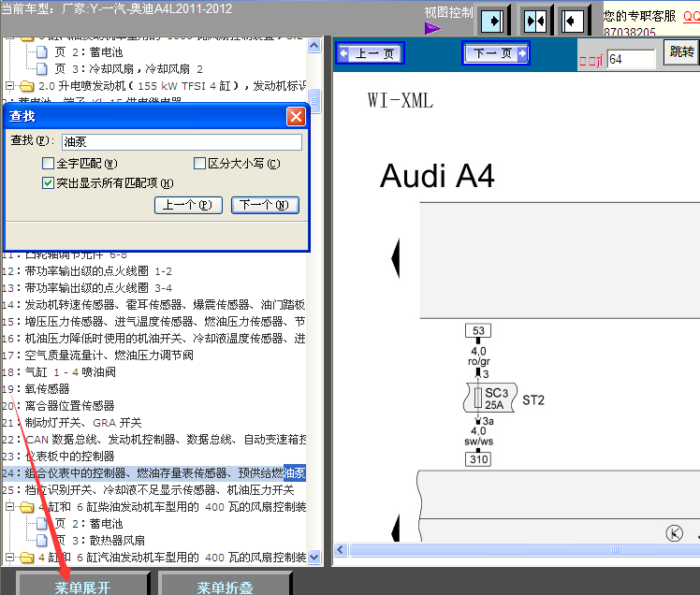Close the 查找 dialog with red X
The width and height of the screenshot is (700, 595).
[296, 117]
